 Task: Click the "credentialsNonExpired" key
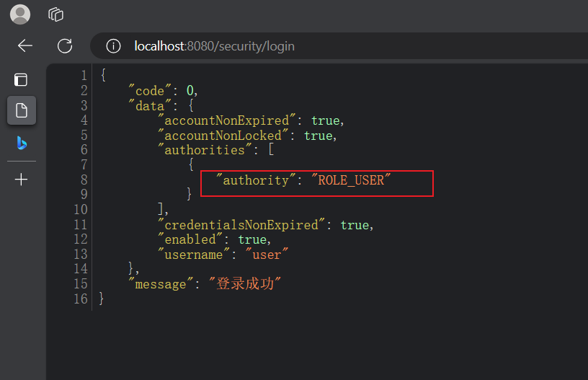click(241, 225)
